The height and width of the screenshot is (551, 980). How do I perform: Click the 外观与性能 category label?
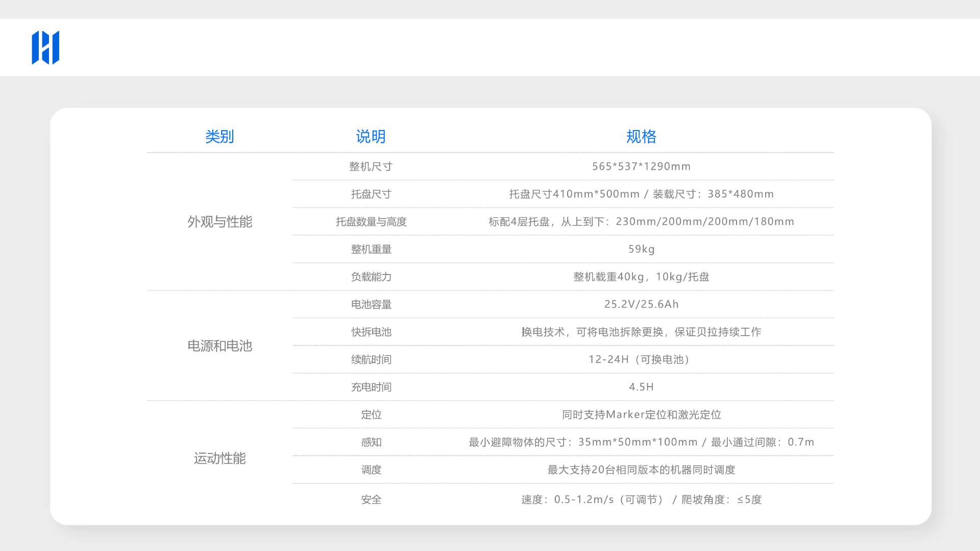click(219, 222)
